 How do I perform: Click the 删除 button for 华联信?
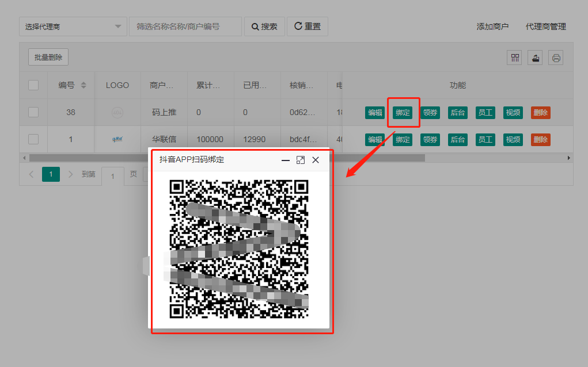click(x=541, y=140)
